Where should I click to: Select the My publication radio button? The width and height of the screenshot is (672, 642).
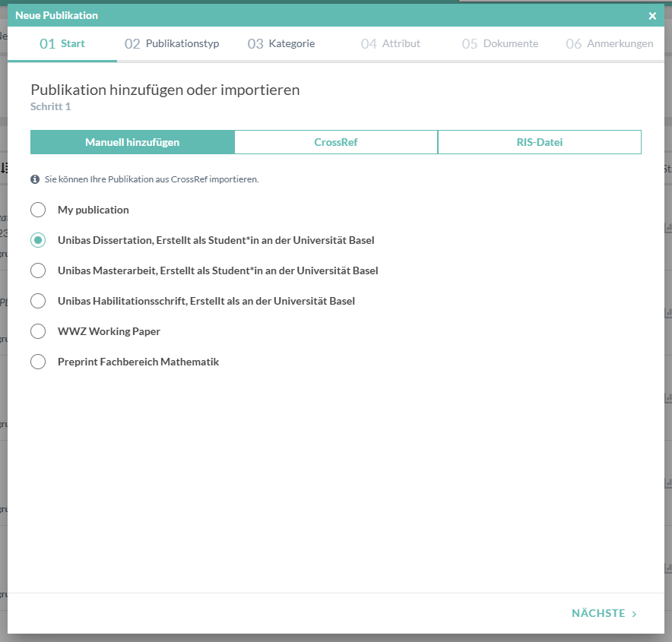pyautogui.click(x=38, y=210)
